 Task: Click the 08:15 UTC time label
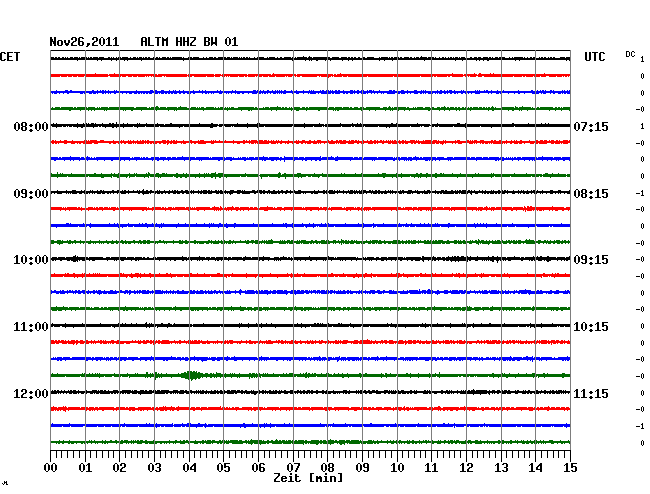591,194
